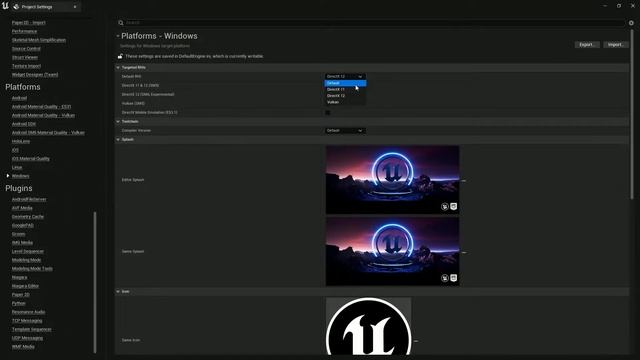Collapse the Toolchain section

118,122
